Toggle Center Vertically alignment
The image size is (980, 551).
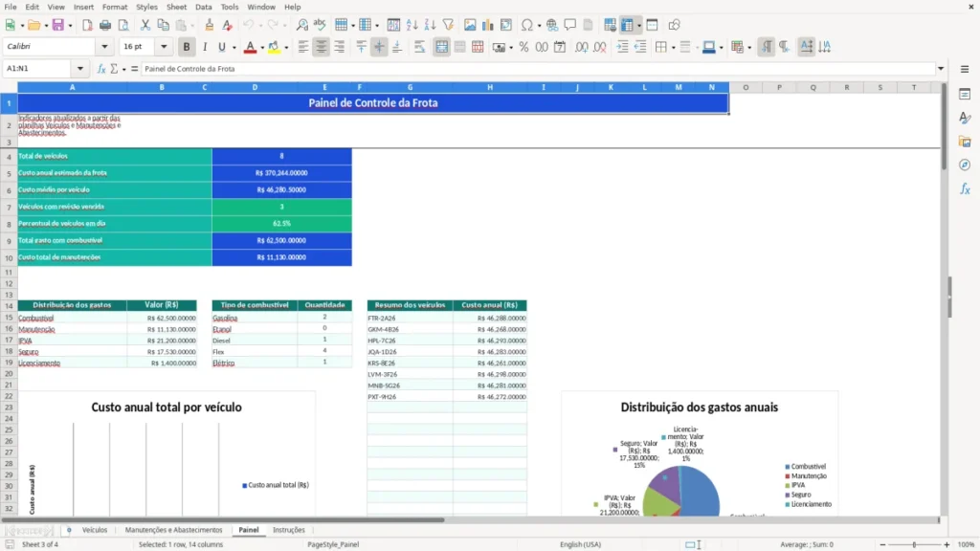click(379, 47)
